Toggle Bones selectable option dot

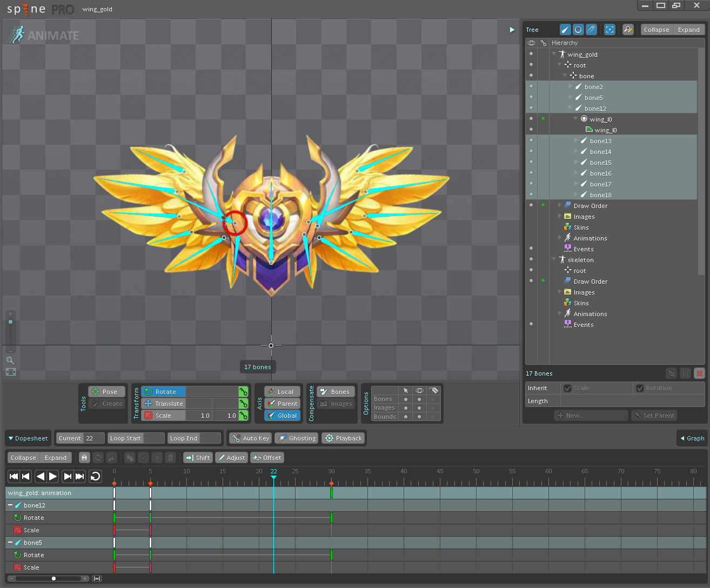click(406, 399)
